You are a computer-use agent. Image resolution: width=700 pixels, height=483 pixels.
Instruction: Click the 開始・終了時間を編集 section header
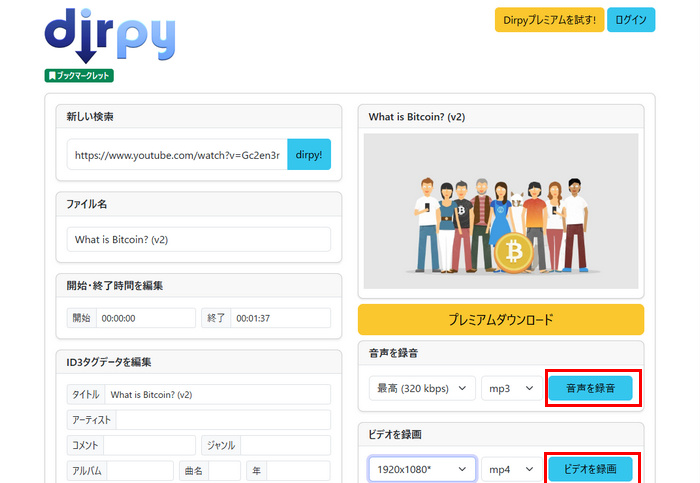114,285
